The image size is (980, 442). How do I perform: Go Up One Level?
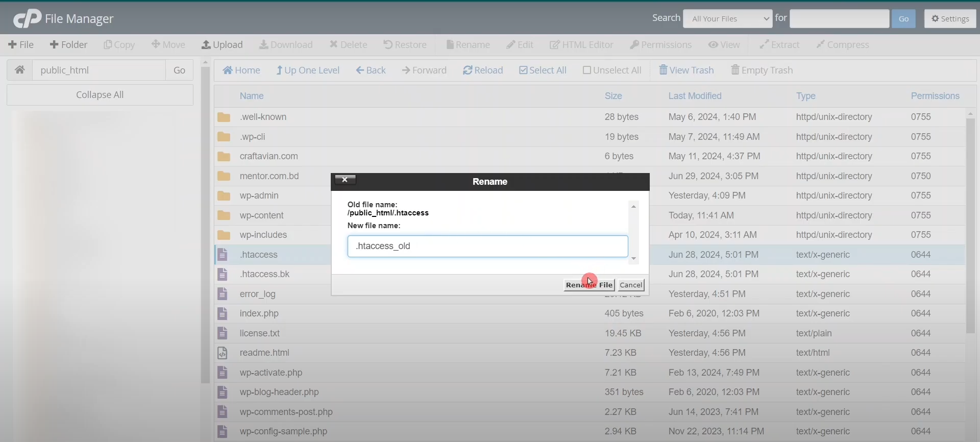[x=308, y=70]
